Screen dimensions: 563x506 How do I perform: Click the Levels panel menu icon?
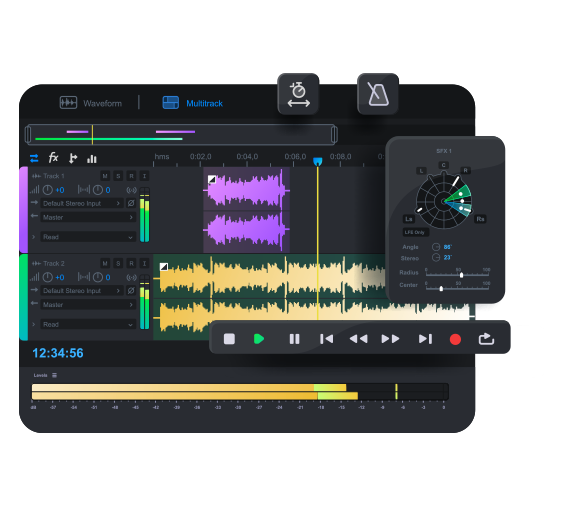(55, 375)
